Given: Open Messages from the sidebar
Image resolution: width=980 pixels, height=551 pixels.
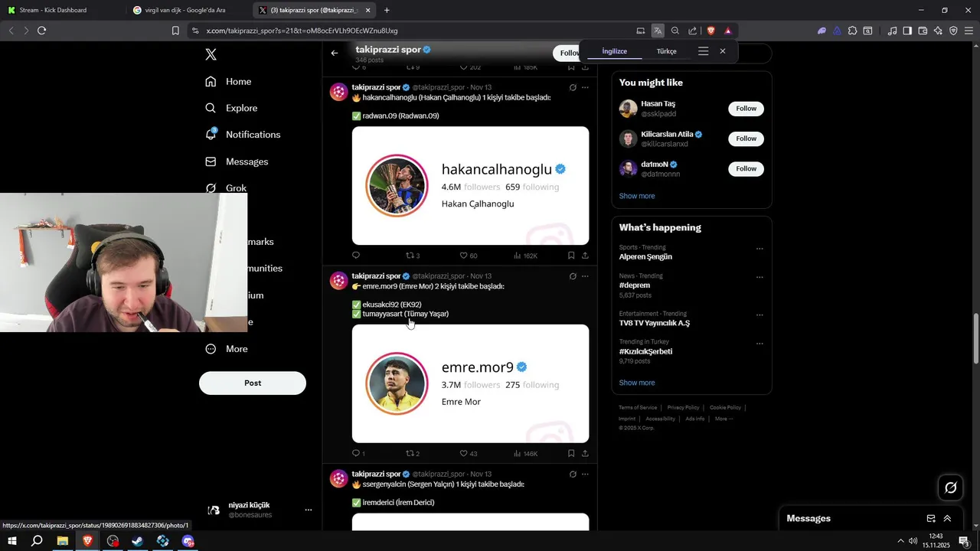Looking at the screenshot, I should pyautogui.click(x=237, y=161).
